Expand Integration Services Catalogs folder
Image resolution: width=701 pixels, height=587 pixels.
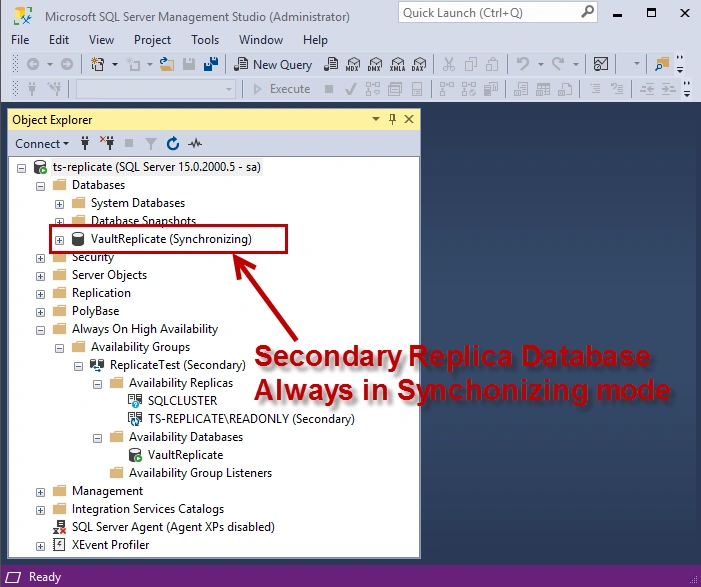(x=40, y=510)
